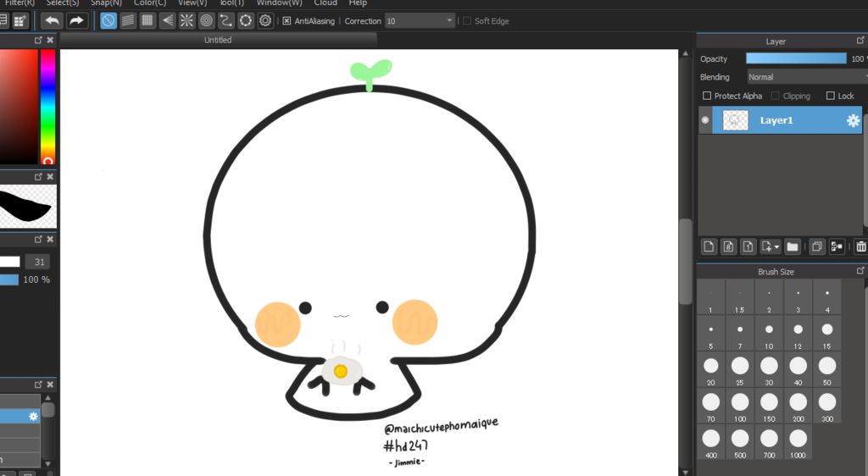Click the canvas vertical scrollbar thumb

pyautogui.click(x=685, y=262)
